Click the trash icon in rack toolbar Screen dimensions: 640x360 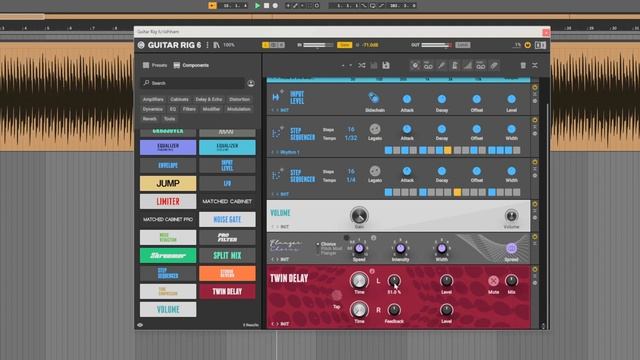point(523,65)
